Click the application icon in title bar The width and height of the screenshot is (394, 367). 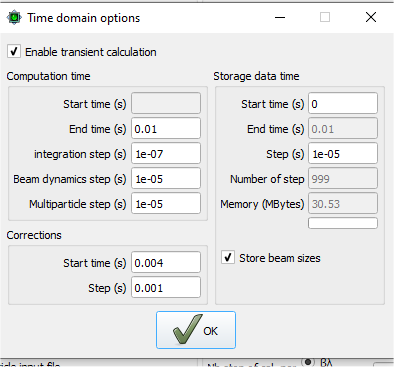click(x=14, y=18)
